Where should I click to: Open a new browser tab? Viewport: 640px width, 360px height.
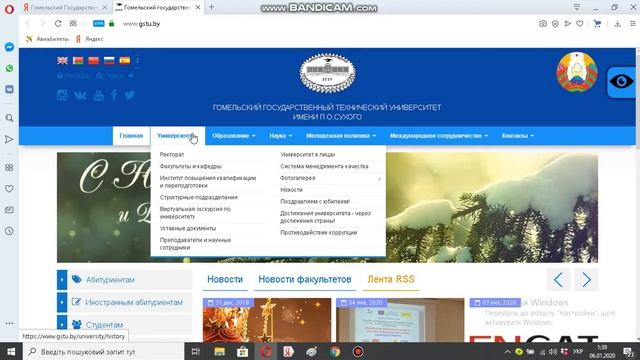coord(211,7)
